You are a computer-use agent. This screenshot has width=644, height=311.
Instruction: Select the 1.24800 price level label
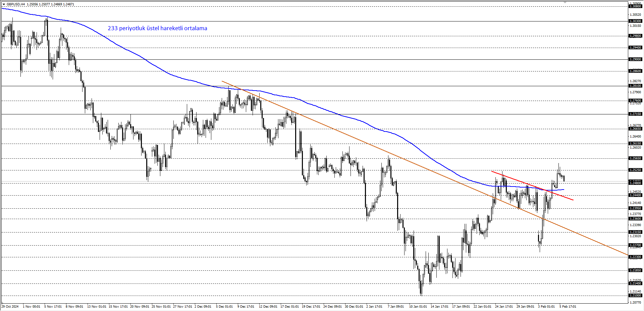point(635,183)
